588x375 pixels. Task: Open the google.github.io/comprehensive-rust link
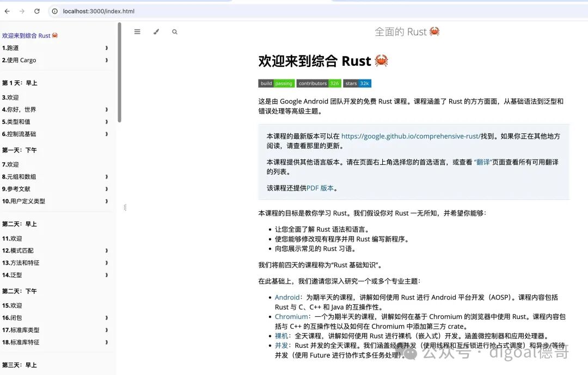(x=411, y=136)
